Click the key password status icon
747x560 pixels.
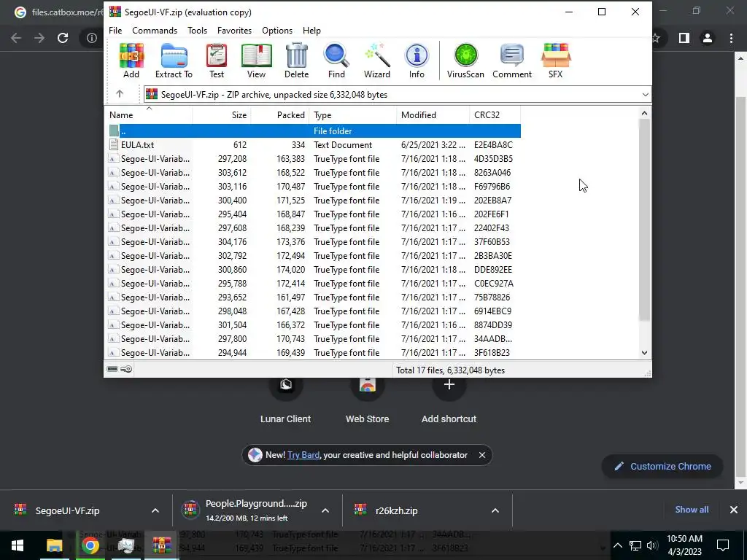coord(126,369)
